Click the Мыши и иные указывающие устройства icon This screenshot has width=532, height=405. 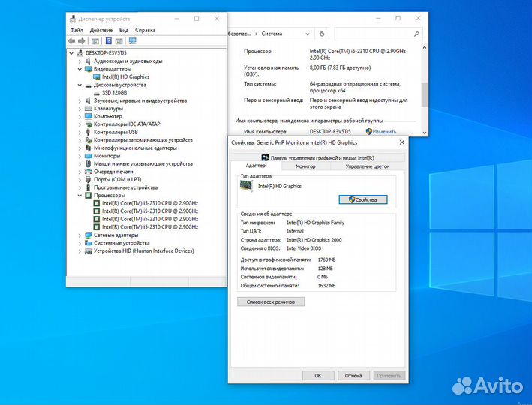tap(89, 163)
